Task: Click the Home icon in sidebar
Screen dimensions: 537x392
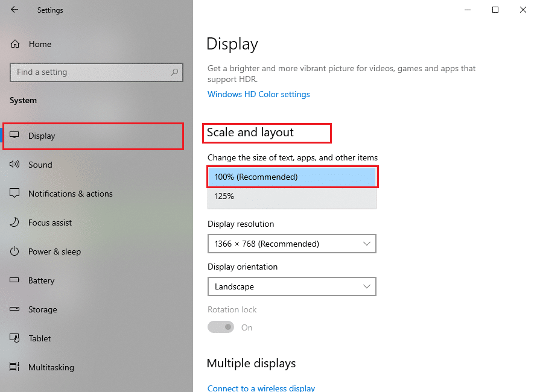Action: tap(16, 44)
